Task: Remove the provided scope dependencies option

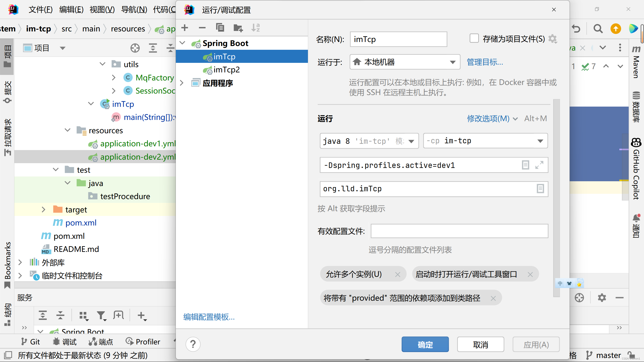Action: point(493,298)
